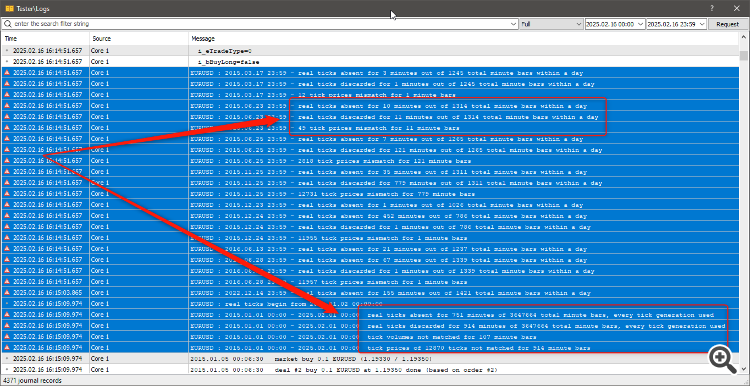This screenshot has height=386, width=750.
Task: Click warning icon of 'absent for 35 minutes' row
Action: click(x=7, y=172)
